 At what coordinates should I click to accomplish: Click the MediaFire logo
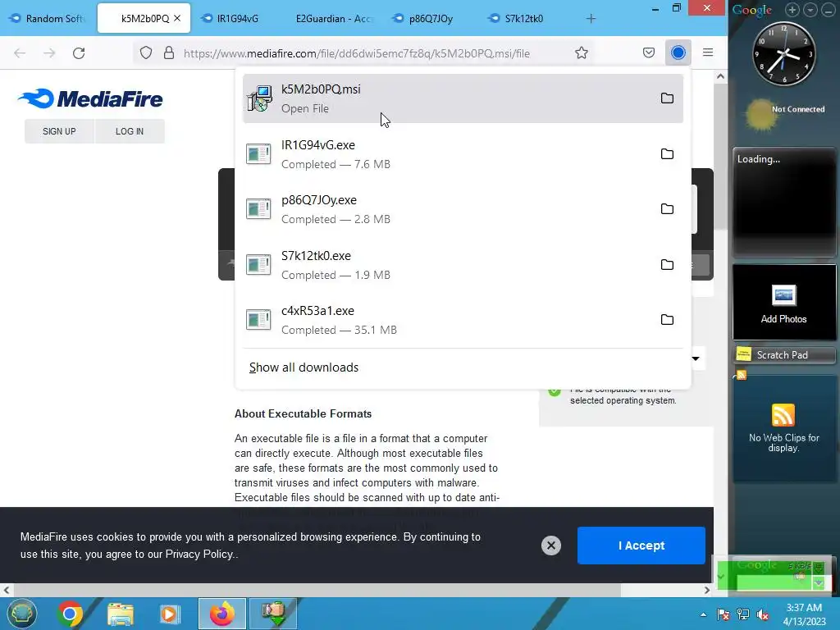[90, 98]
